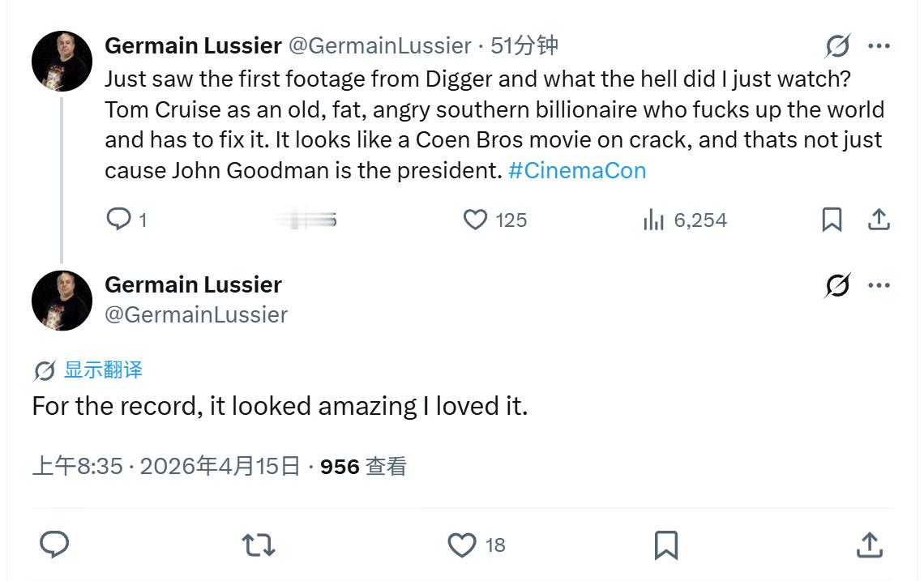Click the Grok icon on the first tweet

tap(837, 47)
